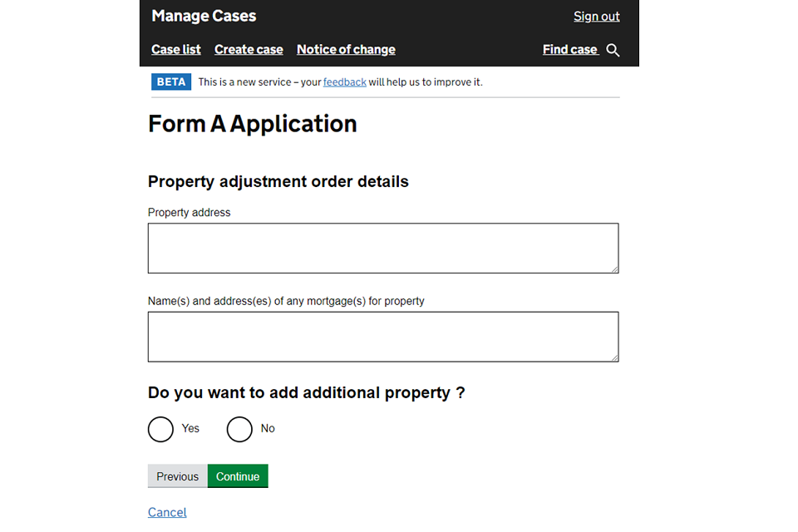Select Yes for additional property
This screenshot has height=532, width=798.
160,429
